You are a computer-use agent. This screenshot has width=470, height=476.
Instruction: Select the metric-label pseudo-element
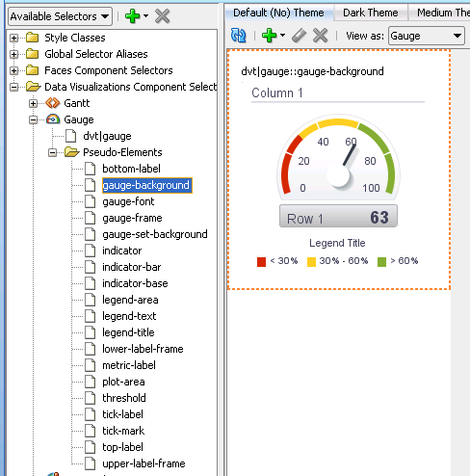(129, 365)
